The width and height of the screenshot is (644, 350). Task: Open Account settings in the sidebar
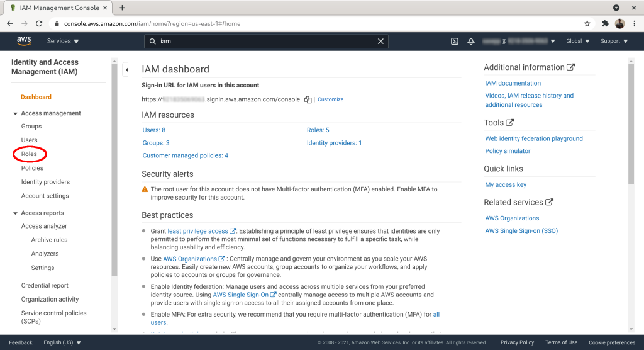coord(45,196)
